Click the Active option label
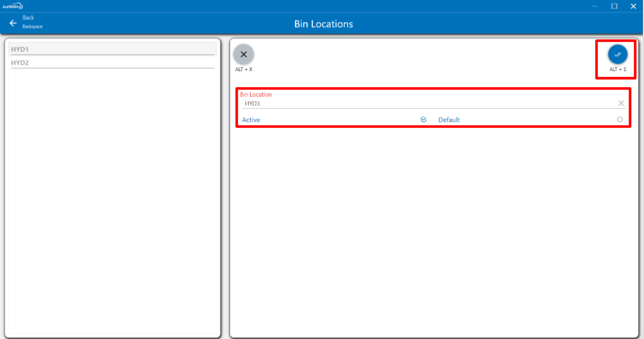 [251, 120]
